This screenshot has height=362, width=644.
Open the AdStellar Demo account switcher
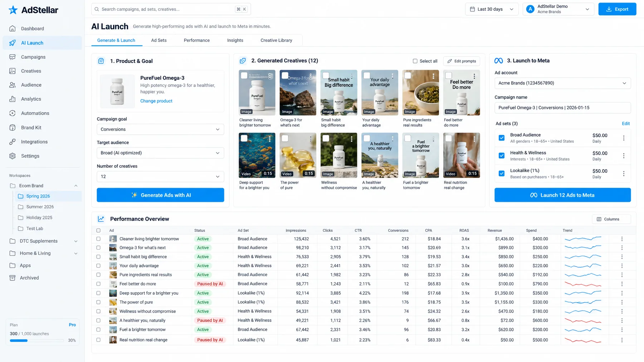click(x=558, y=9)
